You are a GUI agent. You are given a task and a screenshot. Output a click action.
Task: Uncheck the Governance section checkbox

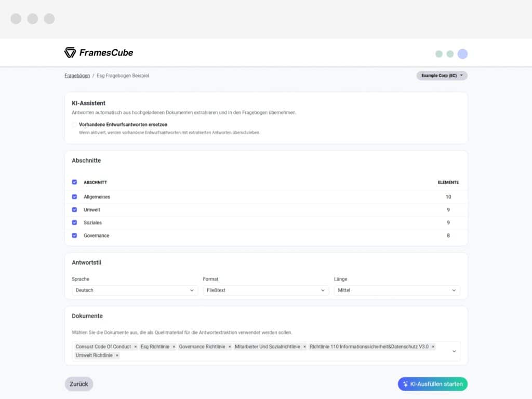click(x=74, y=235)
